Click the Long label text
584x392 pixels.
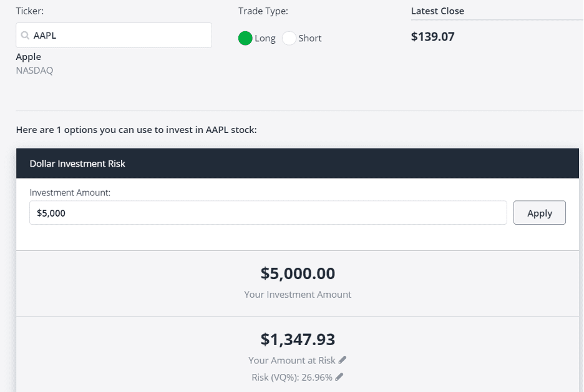coord(265,38)
